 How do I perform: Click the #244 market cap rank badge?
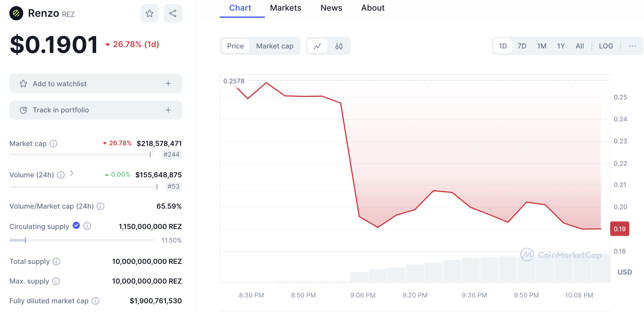(x=171, y=154)
